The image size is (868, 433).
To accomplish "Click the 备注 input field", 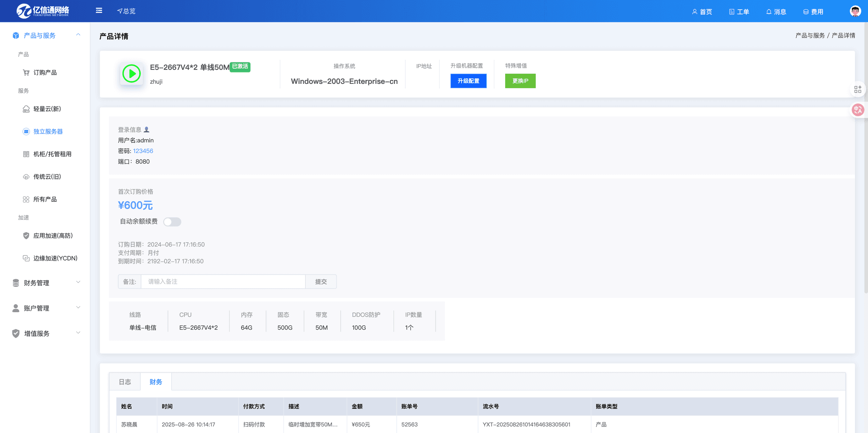I will [x=223, y=282].
